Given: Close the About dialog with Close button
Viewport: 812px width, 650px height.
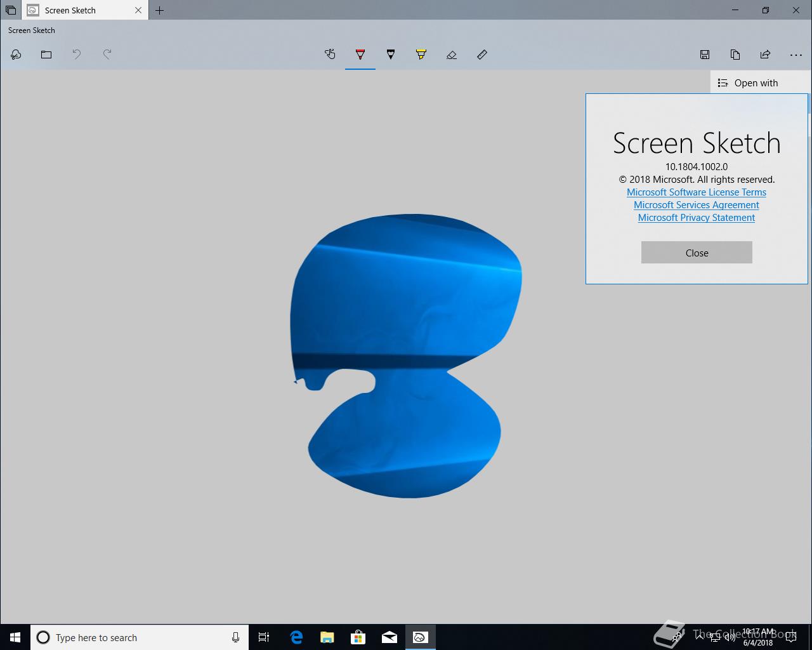Looking at the screenshot, I should click(697, 253).
